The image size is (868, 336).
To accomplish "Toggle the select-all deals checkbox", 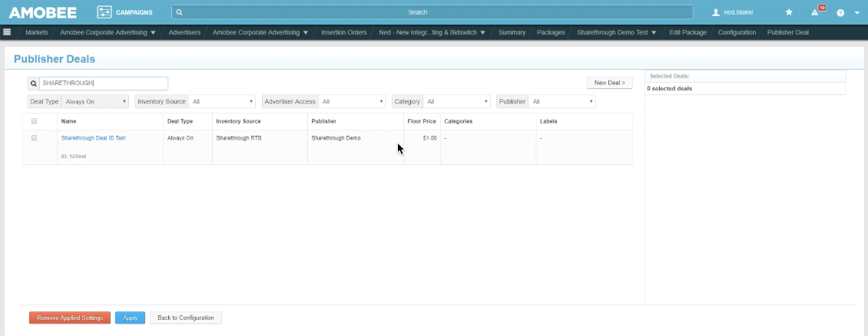I will point(35,121).
